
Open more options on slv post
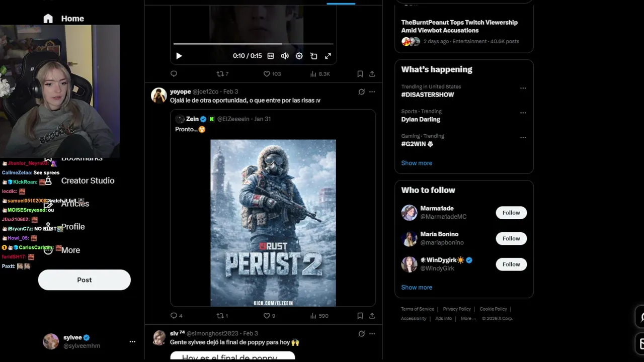pyautogui.click(x=372, y=333)
